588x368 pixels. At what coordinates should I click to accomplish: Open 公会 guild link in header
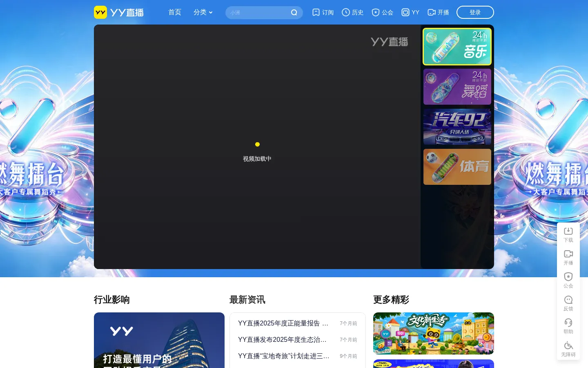(x=383, y=12)
